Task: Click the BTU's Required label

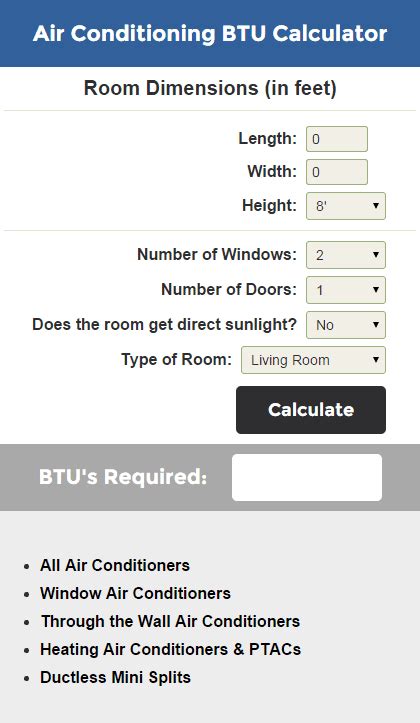Action: 123,477
